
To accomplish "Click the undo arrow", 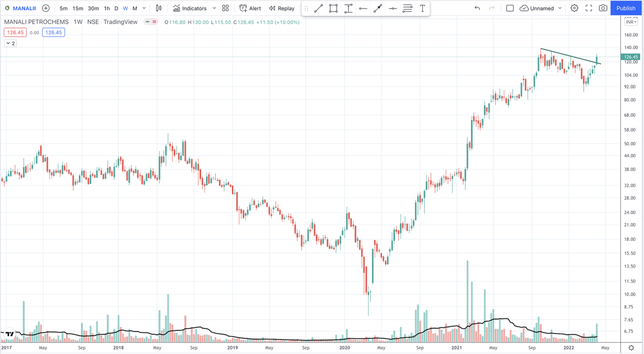I will pos(477,8).
